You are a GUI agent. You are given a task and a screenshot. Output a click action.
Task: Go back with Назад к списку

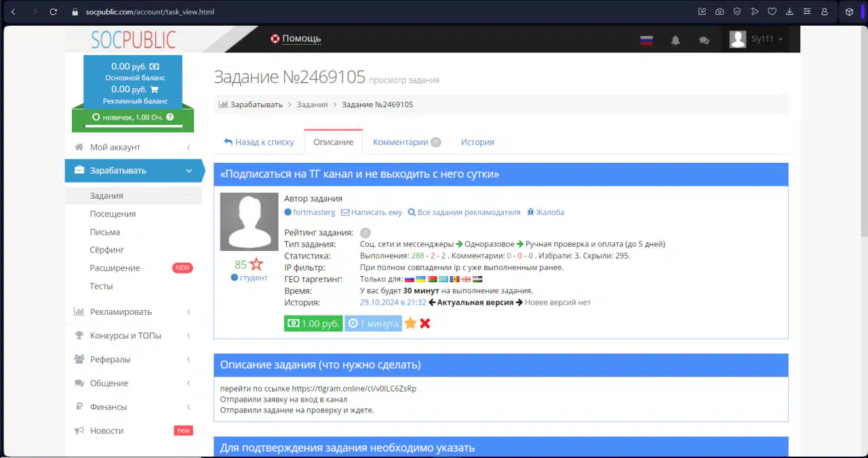(259, 142)
